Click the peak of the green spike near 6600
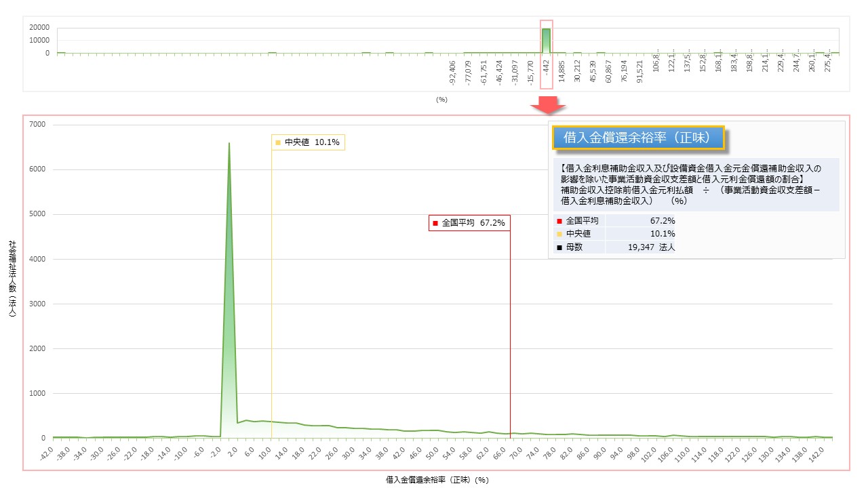Image resolution: width=868 pixels, height=488 pixels. [229, 143]
